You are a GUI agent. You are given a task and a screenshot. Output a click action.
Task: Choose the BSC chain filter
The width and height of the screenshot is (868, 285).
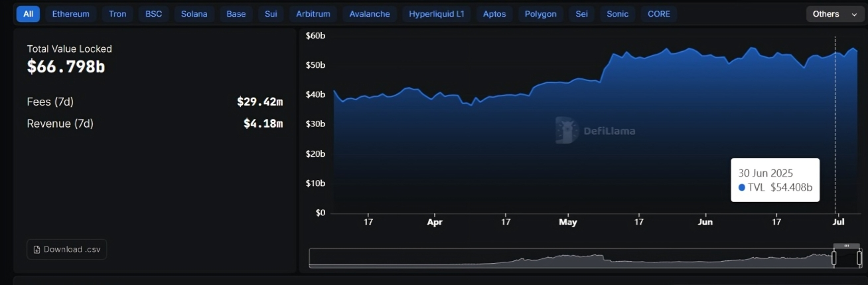[x=154, y=14]
